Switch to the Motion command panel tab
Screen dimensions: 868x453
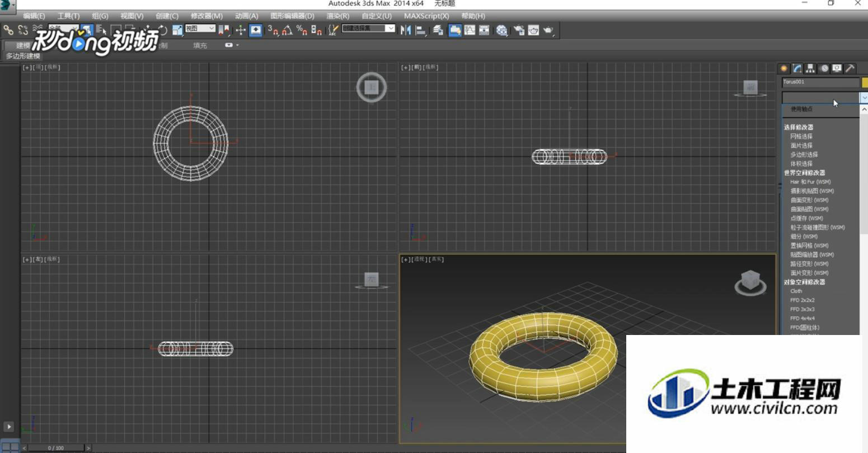tap(824, 68)
